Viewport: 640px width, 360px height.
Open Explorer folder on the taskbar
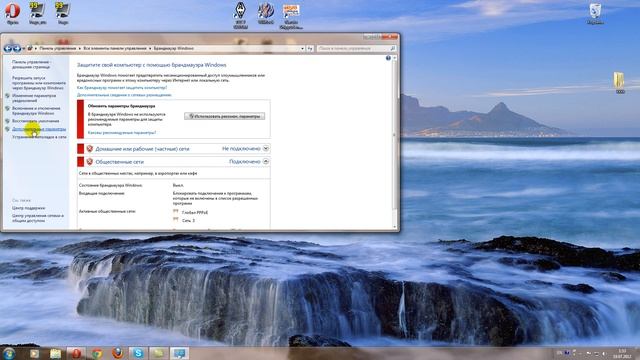click(x=55, y=353)
